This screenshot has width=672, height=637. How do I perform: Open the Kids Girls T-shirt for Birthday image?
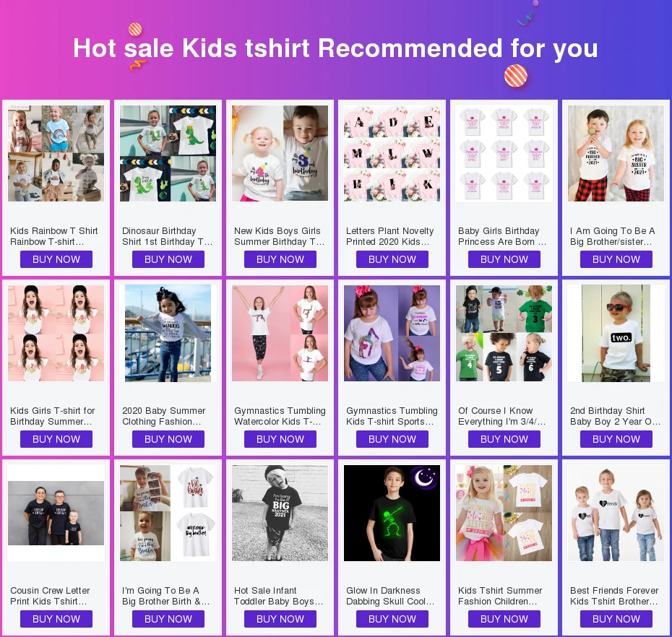[x=56, y=333]
